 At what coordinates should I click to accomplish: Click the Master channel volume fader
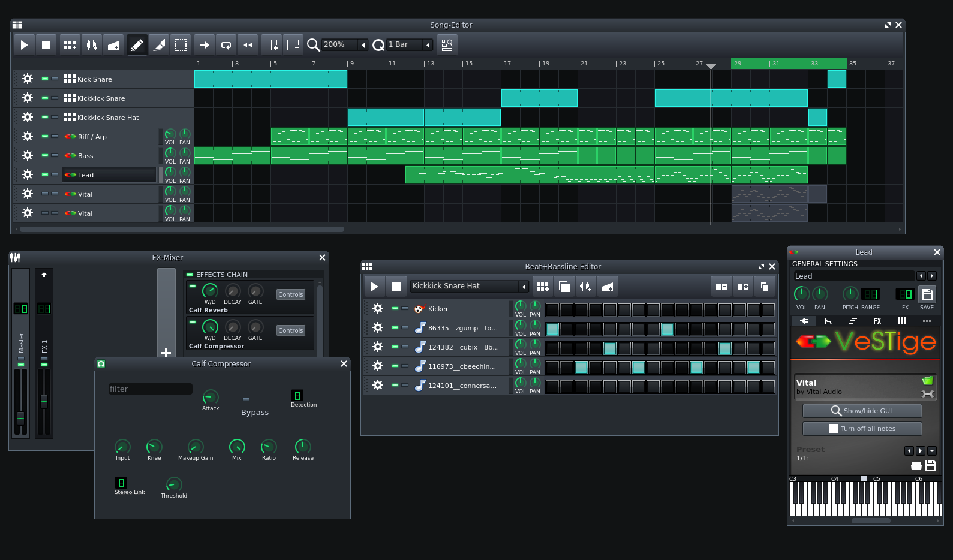pos(20,417)
